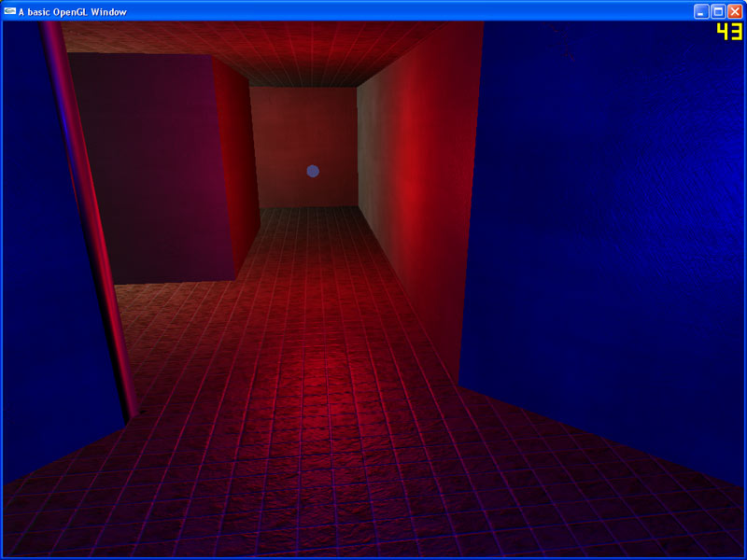
Task: Click the application icon in title bar
Action: [x=9, y=11]
